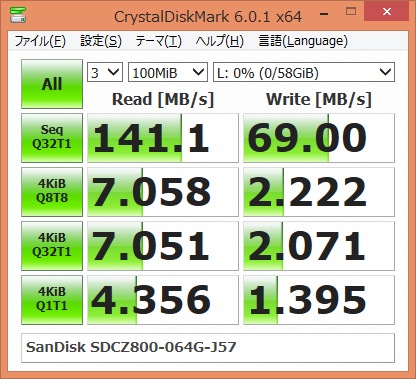This screenshot has width=416, height=379.
Task: Click the Read [MB/s] column header
Action: (x=163, y=99)
